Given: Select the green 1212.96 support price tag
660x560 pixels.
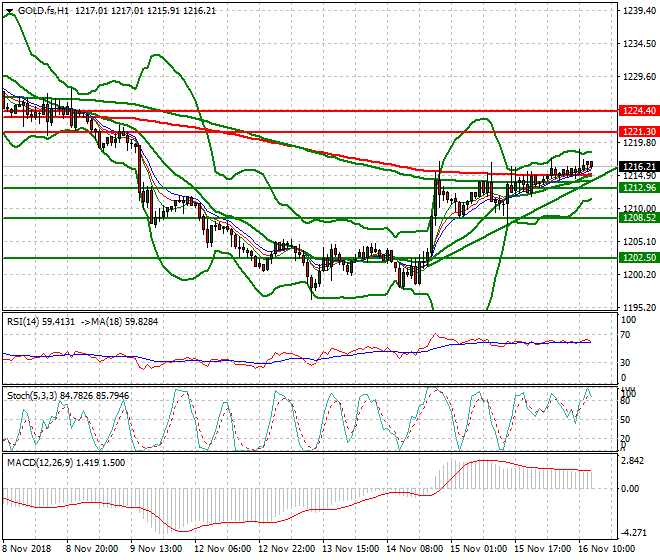Looking at the screenshot, I should (637, 188).
